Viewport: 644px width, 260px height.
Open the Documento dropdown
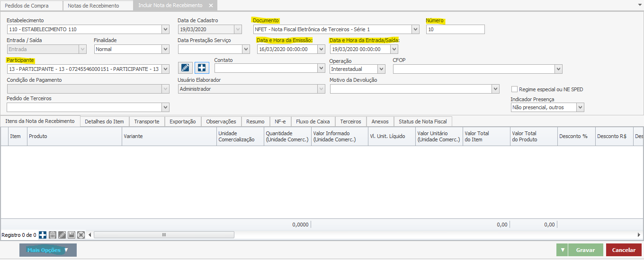coord(415,29)
